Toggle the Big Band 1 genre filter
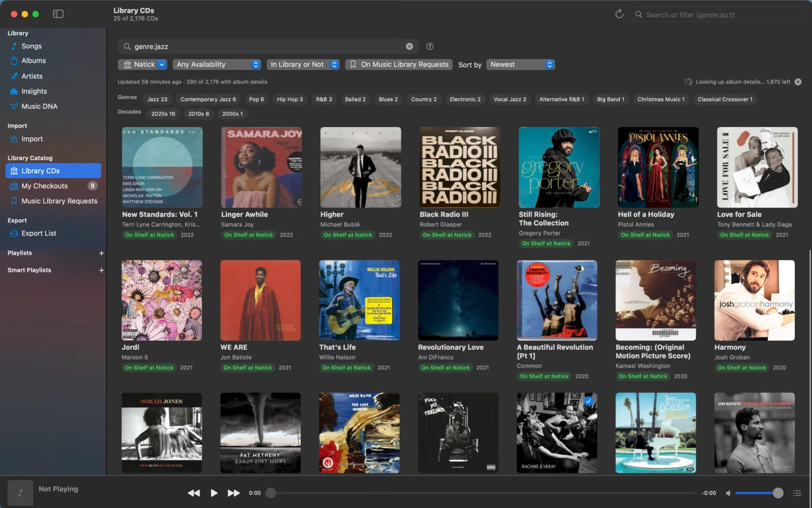Viewport: 812px width, 508px height. pyautogui.click(x=611, y=100)
